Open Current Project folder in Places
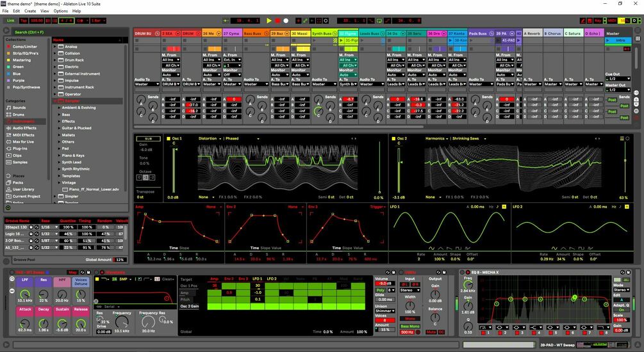 click(x=26, y=196)
